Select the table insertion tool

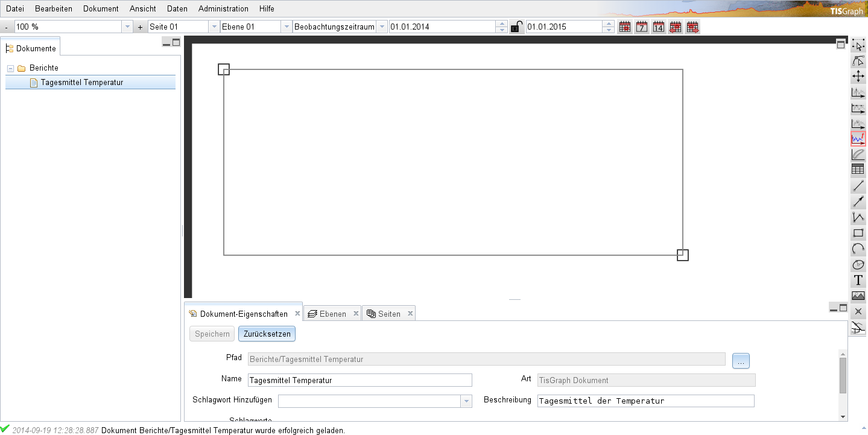[858, 170]
